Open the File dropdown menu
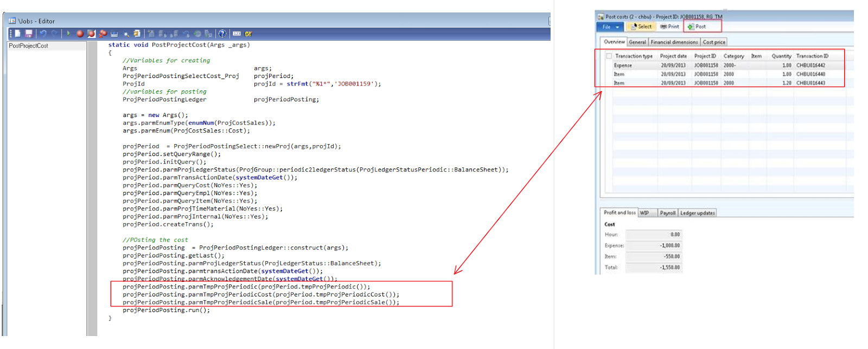This screenshot has width=868, height=349. 610,27
